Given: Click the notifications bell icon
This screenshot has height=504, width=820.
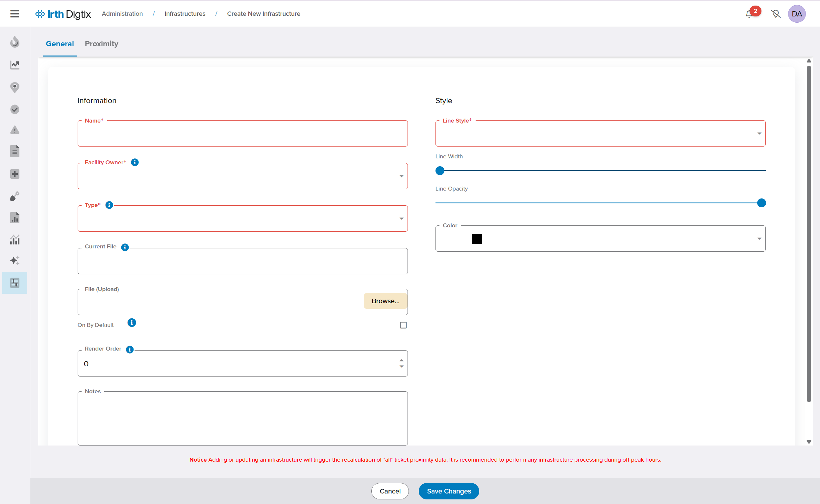Looking at the screenshot, I should [749, 14].
